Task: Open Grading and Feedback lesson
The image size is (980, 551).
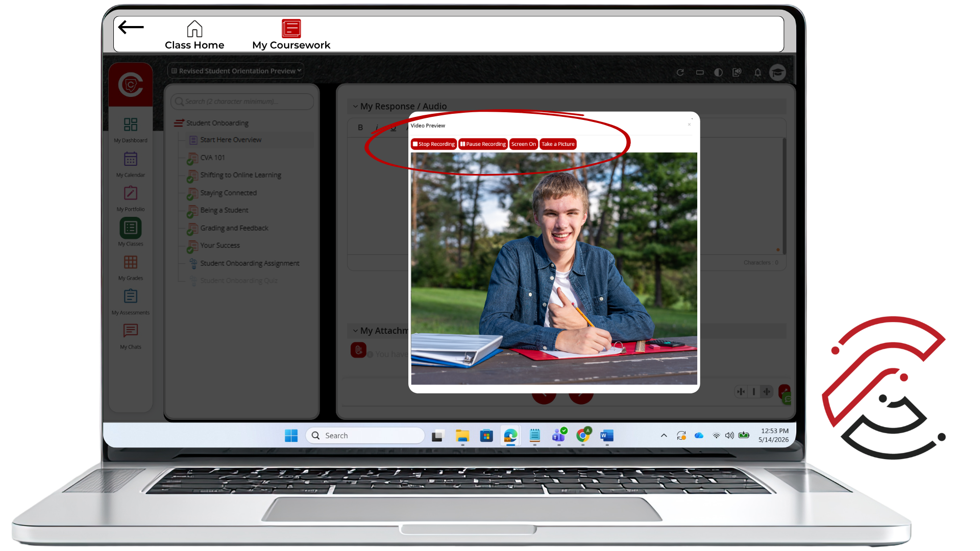Action: click(234, 228)
